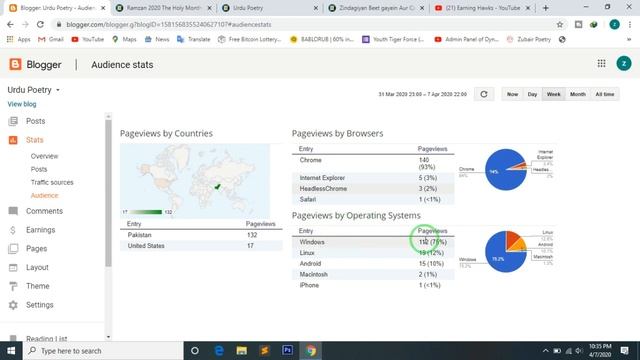Click the system clock on taskbar
640x360 pixels.
tap(600, 351)
